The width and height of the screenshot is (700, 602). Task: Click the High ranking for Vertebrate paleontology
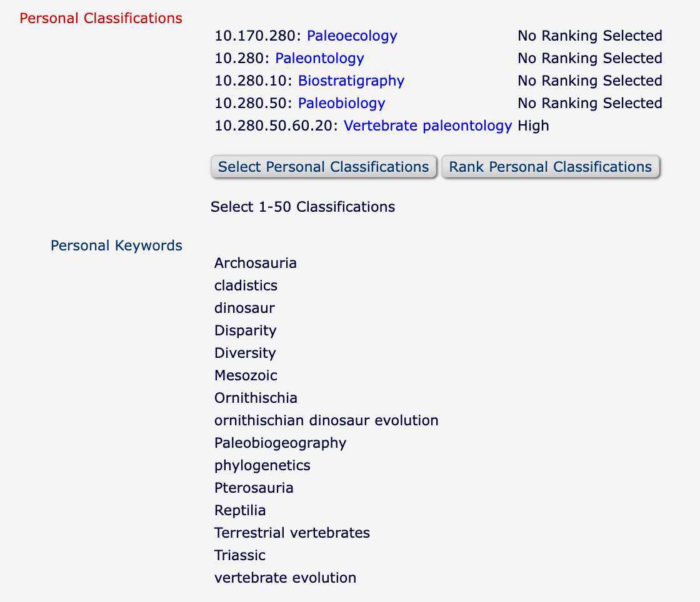[533, 126]
